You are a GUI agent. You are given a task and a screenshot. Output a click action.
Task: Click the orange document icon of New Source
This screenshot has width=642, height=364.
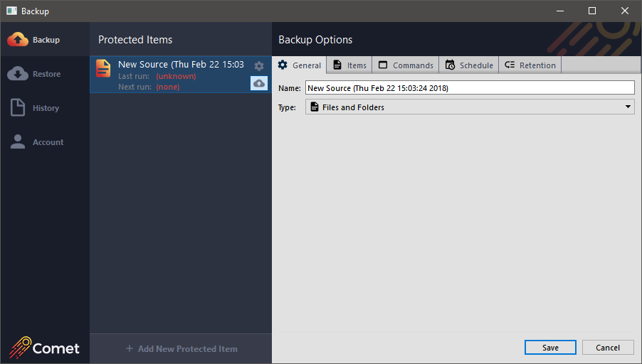point(104,68)
